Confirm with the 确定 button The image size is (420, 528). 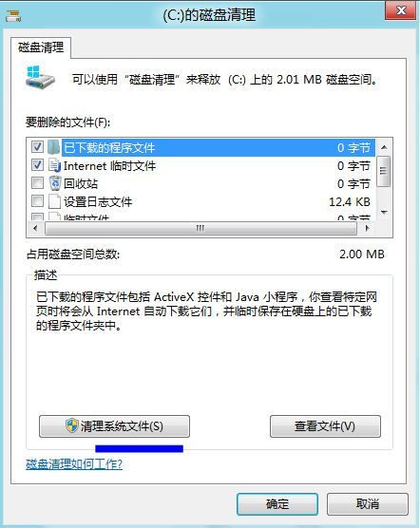[277, 504]
